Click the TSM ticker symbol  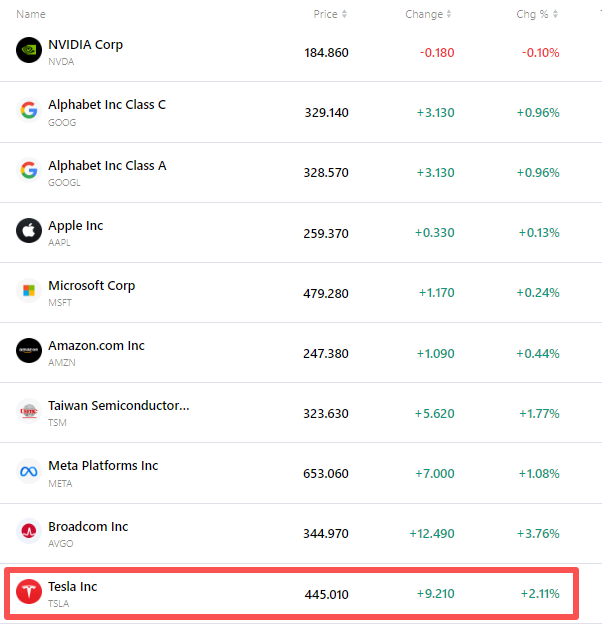pos(57,423)
